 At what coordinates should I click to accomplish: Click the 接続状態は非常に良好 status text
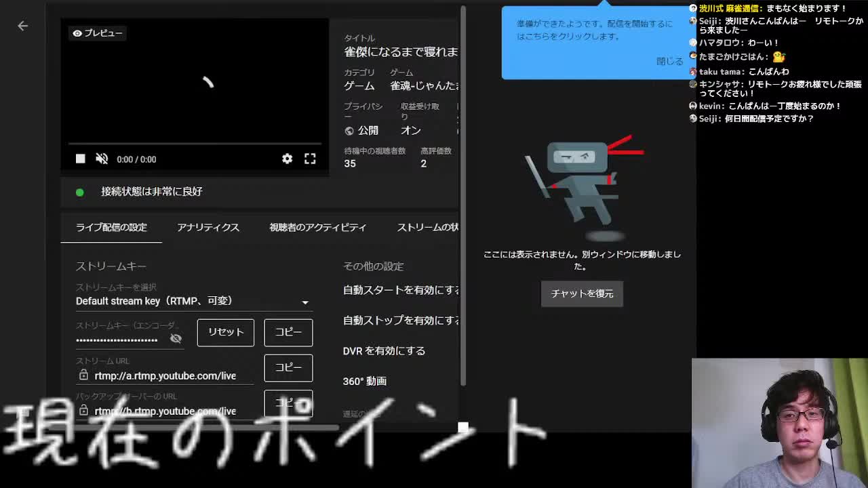[152, 192]
